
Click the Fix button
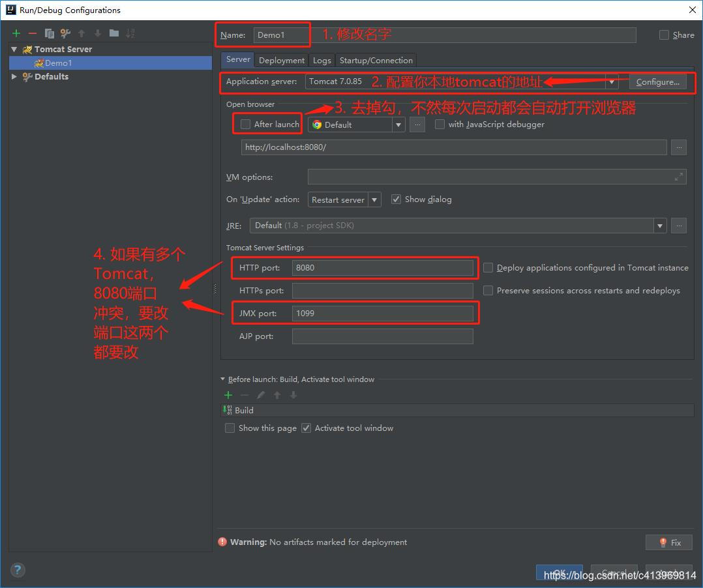669,542
